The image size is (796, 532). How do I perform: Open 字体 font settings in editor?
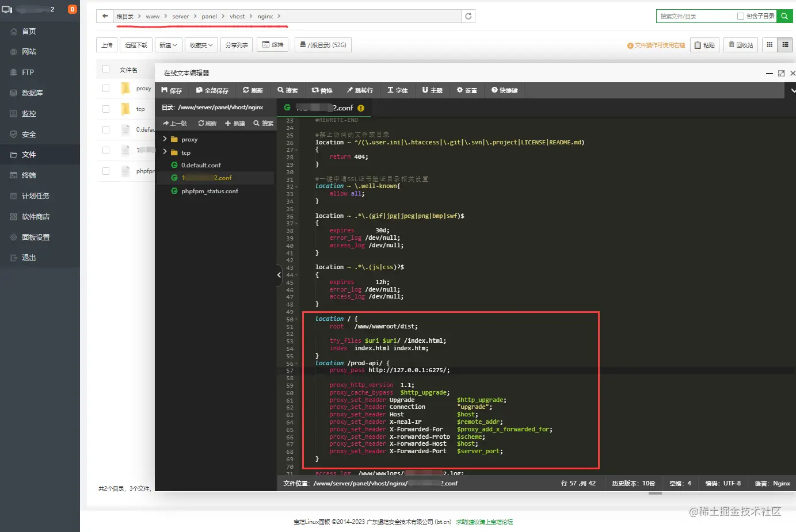coord(398,90)
